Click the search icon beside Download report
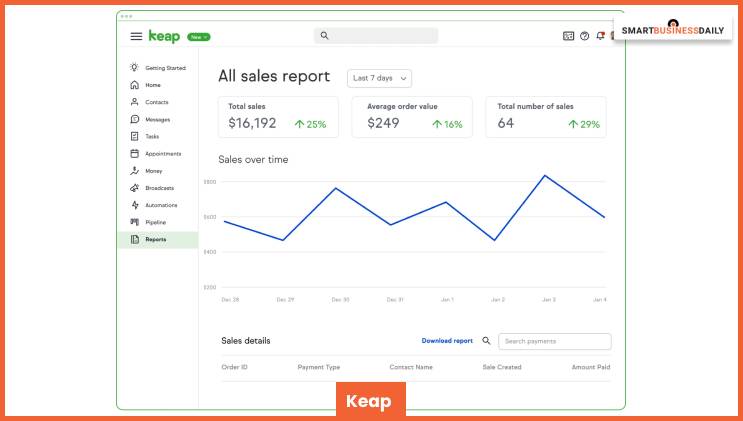 (486, 340)
